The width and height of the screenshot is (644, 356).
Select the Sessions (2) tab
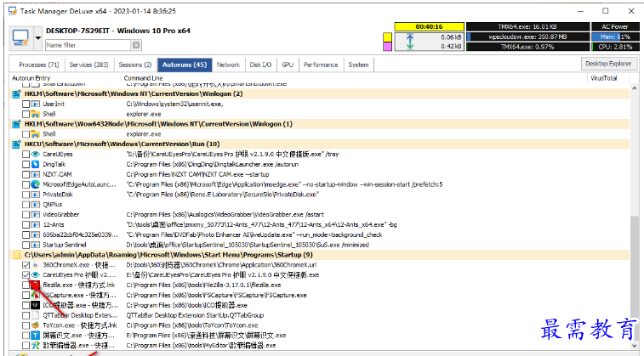point(135,65)
